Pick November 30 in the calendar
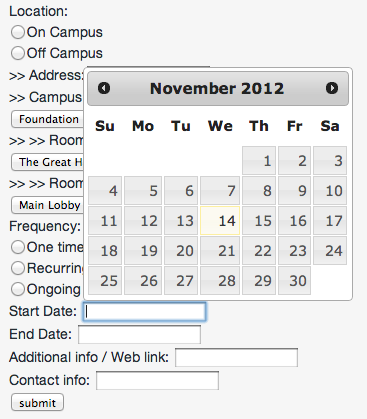 pos(294,281)
